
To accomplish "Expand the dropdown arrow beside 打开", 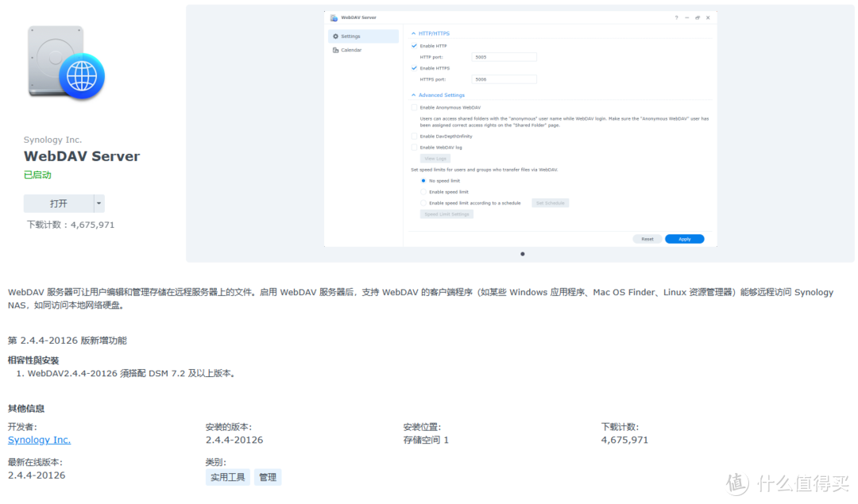I will tap(99, 203).
